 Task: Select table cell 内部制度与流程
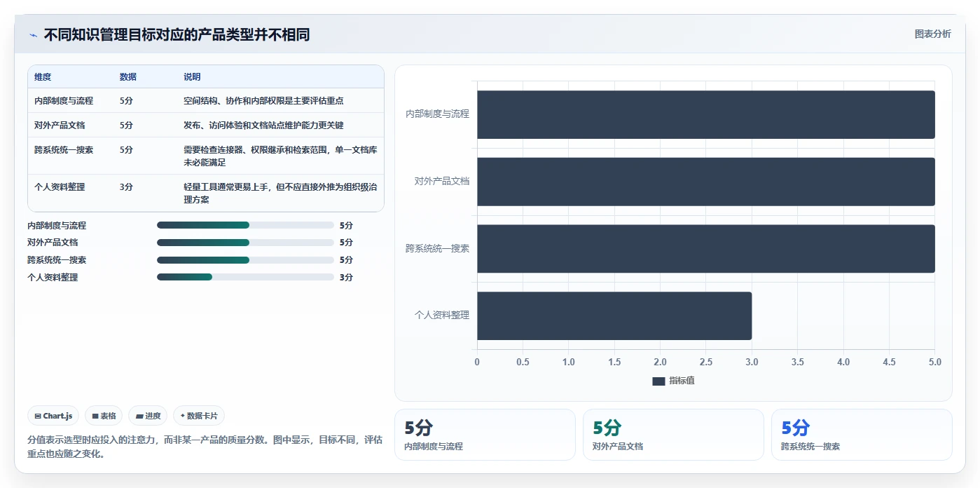click(64, 101)
